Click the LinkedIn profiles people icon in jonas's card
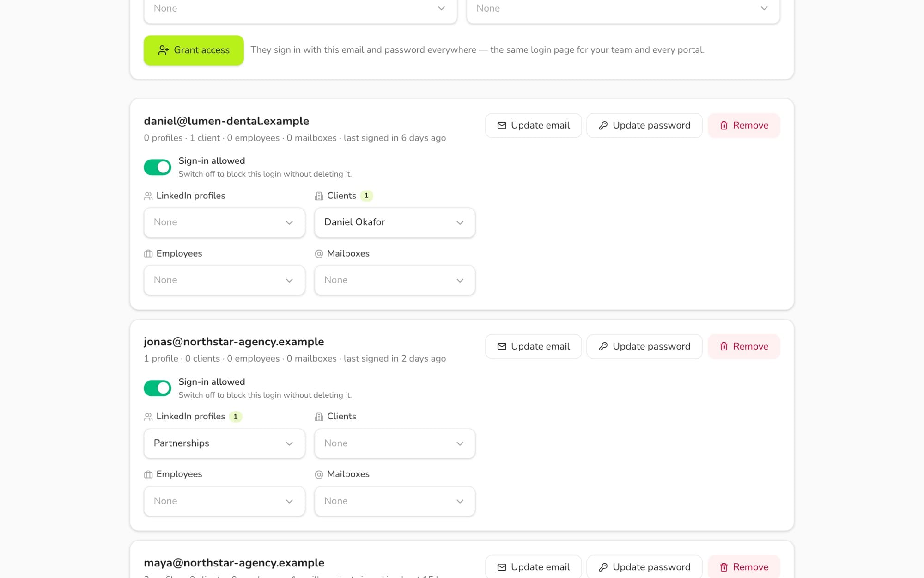 tap(148, 417)
